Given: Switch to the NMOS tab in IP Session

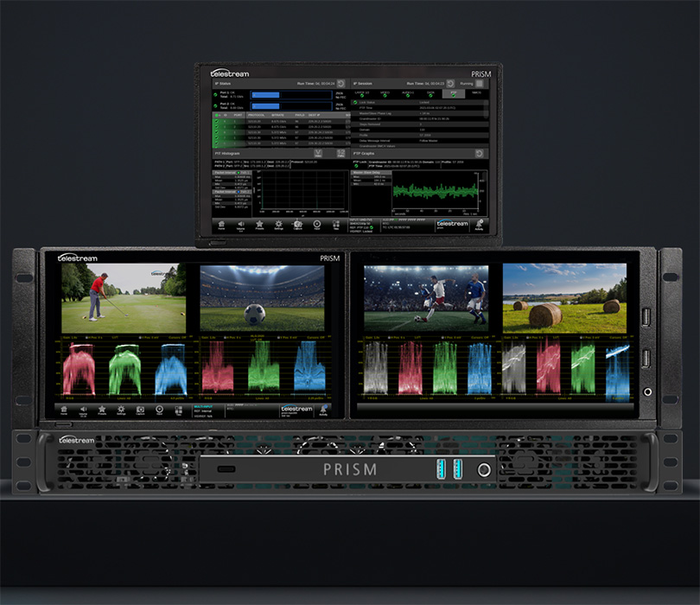Looking at the screenshot, I should point(474,92).
